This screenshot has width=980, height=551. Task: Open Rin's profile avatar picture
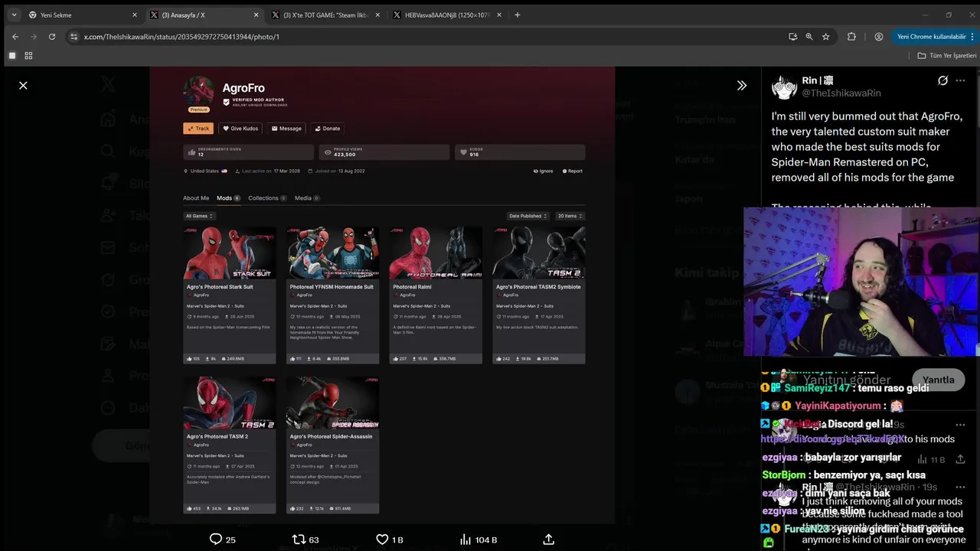pyautogui.click(x=784, y=87)
